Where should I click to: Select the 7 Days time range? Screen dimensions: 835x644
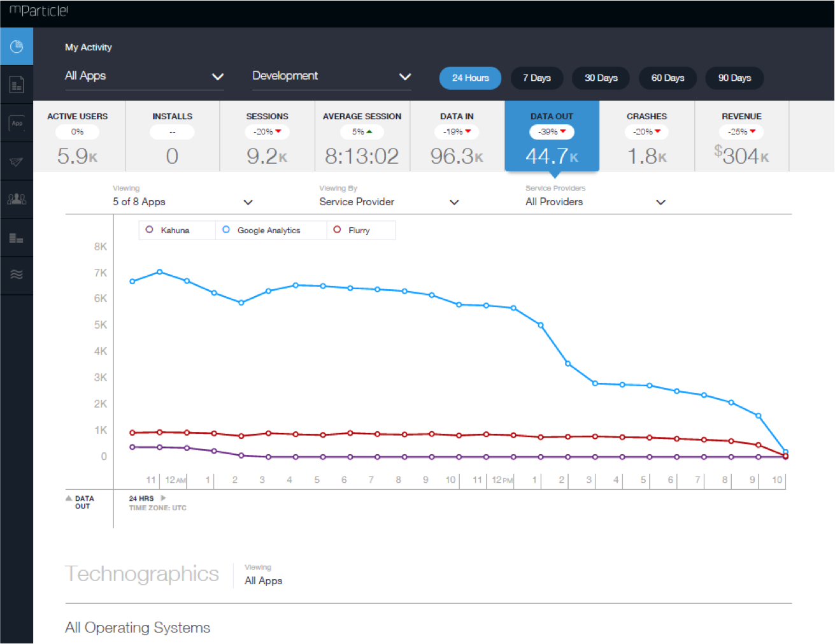coord(536,78)
